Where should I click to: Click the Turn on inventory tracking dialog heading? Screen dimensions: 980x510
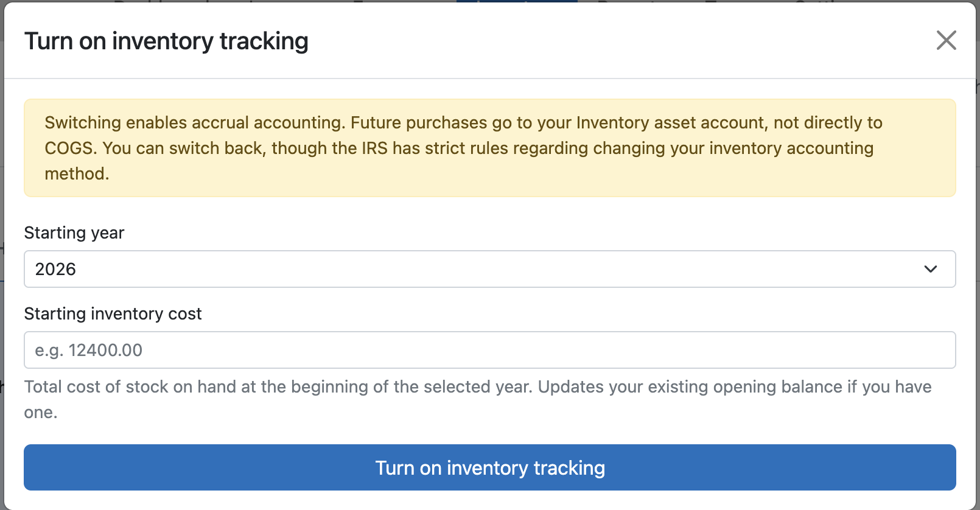coord(166,41)
